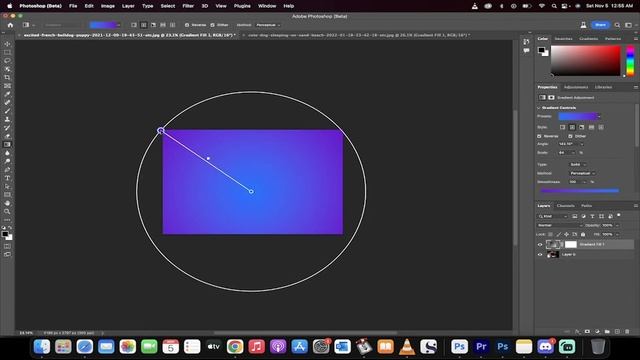
Task: Hide the Gradient Fill 1 layer
Action: click(540, 244)
